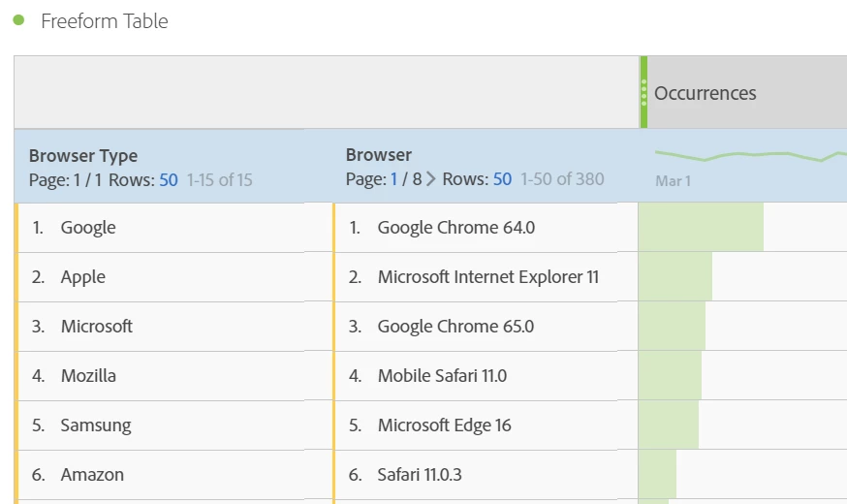Click Google Chrome 64.0 occurrences bar
Viewport: 847px width, 504px height.
pyautogui.click(x=702, y=227)
